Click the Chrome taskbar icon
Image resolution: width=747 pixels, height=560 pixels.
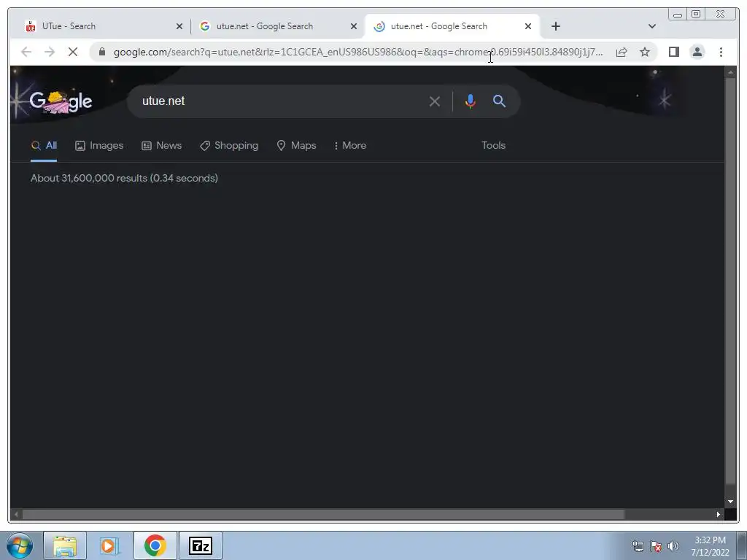coord(155,545)
